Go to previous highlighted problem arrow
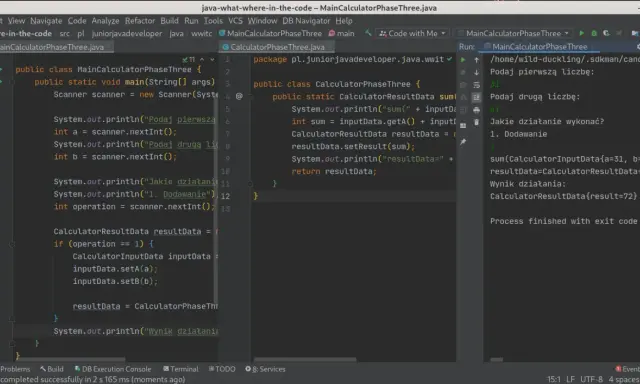640x384 pixels. pyautogui.click(x=202, y=60)
